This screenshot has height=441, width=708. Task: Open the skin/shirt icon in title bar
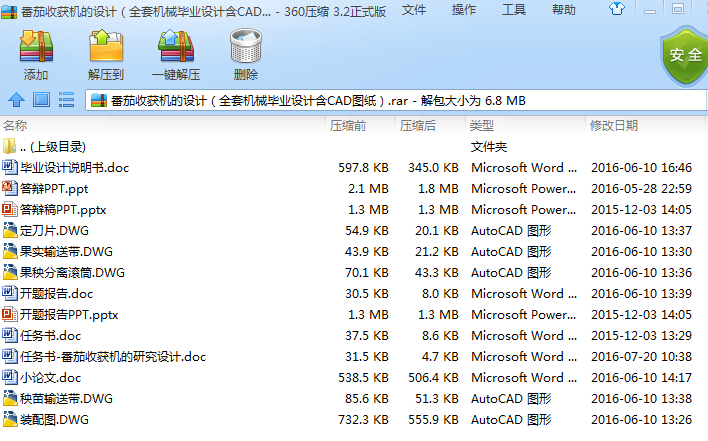click(616, 9)
